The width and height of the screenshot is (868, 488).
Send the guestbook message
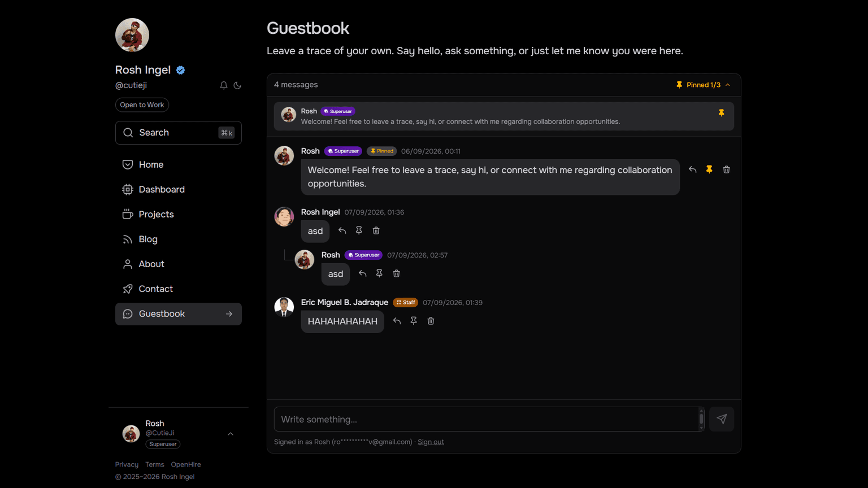(x=722, y=419)
